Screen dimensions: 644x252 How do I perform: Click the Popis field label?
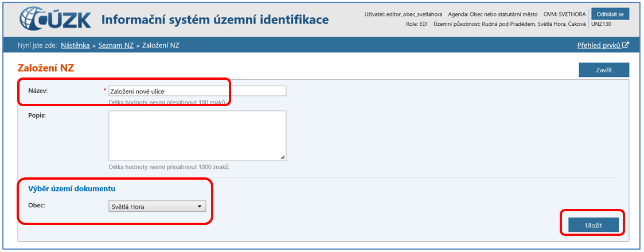click(37, 115)
